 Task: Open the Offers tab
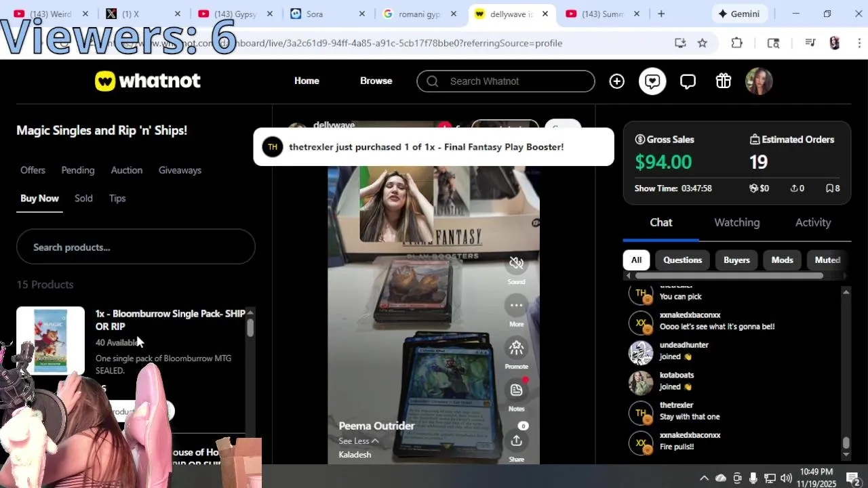click(33, 170)
